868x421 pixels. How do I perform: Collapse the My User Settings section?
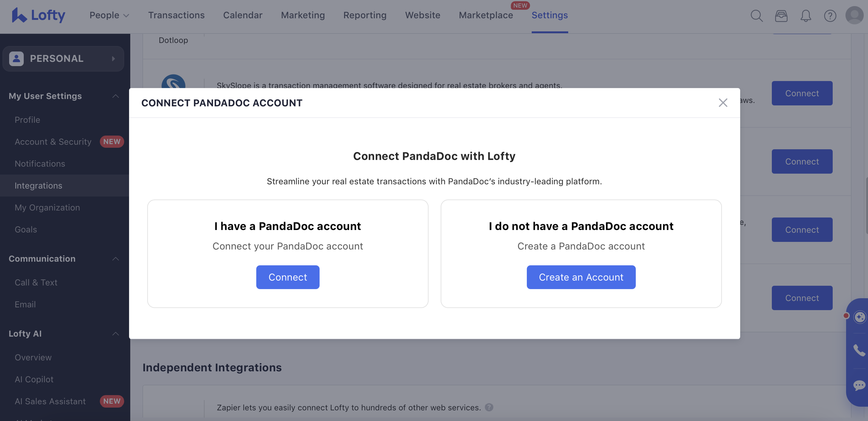115,96
